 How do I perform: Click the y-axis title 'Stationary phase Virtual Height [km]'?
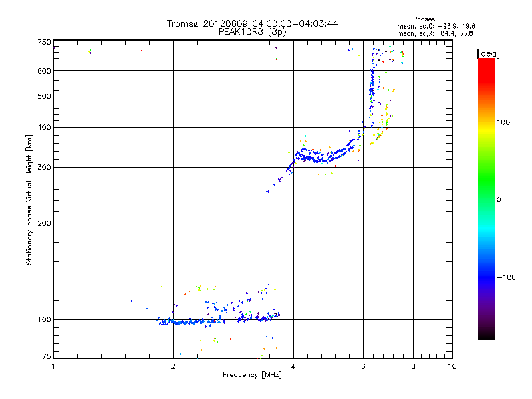(x=29, y=200)
